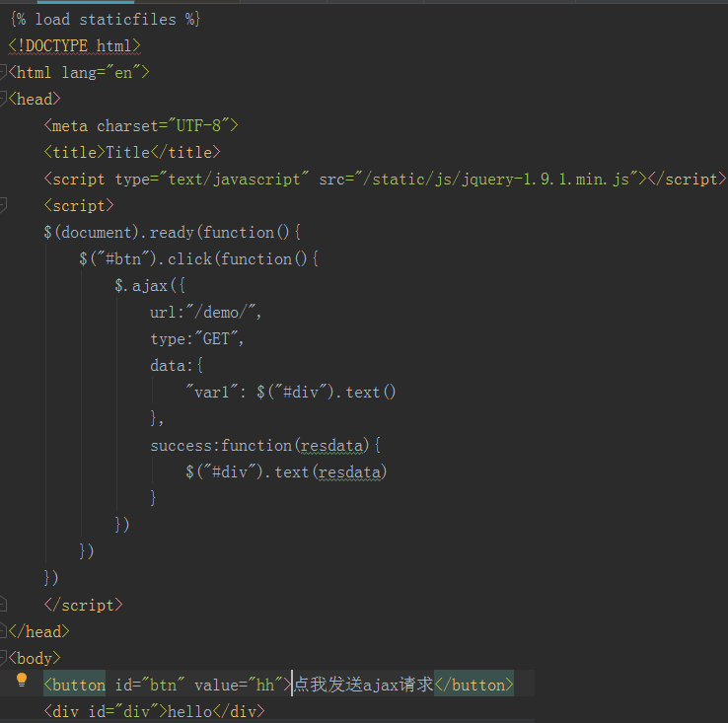Click the id="btn" attribute on button
This screenshot has width=728, height=723.
click(x=150, y=685)
